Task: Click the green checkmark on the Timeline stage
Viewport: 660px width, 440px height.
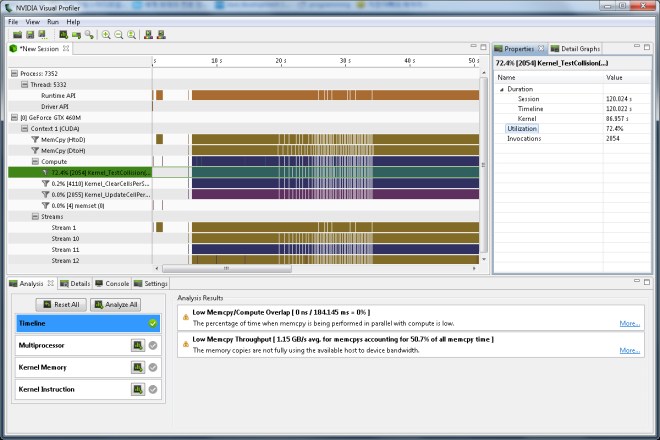Action: click(153, 323)
